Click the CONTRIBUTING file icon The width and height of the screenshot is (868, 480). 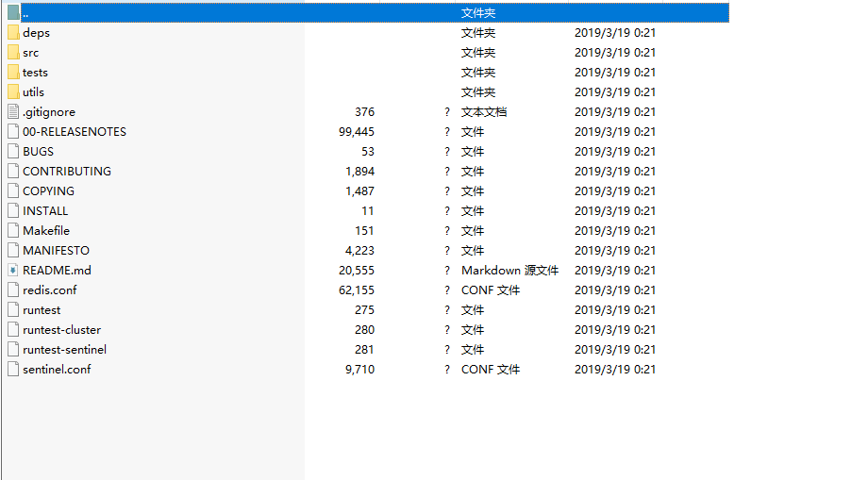click(x=13, y=172)
